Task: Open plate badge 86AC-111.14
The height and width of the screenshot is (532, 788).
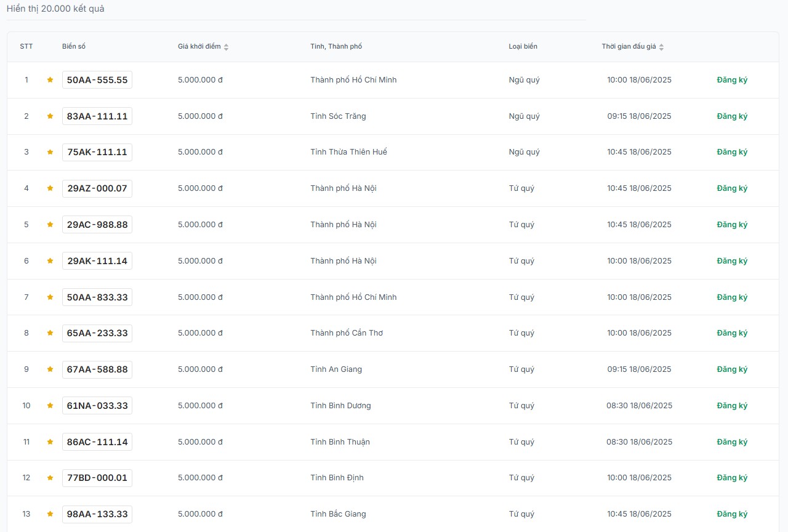Action: (97, 442)
